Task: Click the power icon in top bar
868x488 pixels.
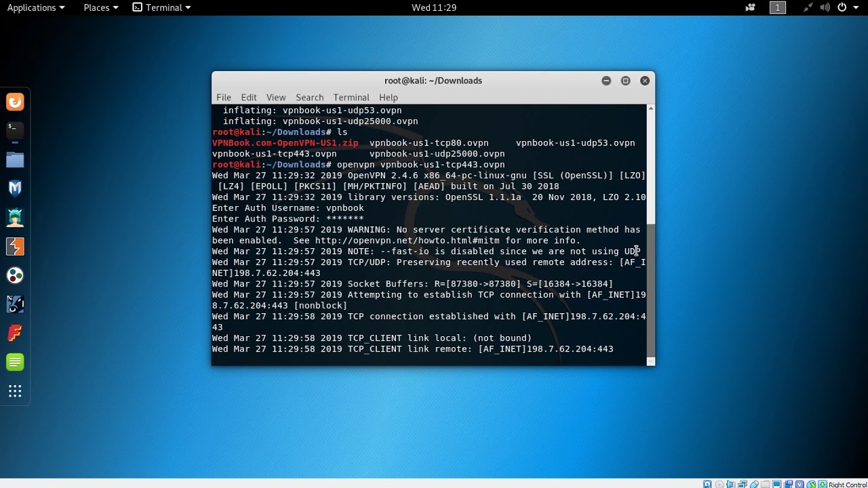Action: [x=842, y=7]
